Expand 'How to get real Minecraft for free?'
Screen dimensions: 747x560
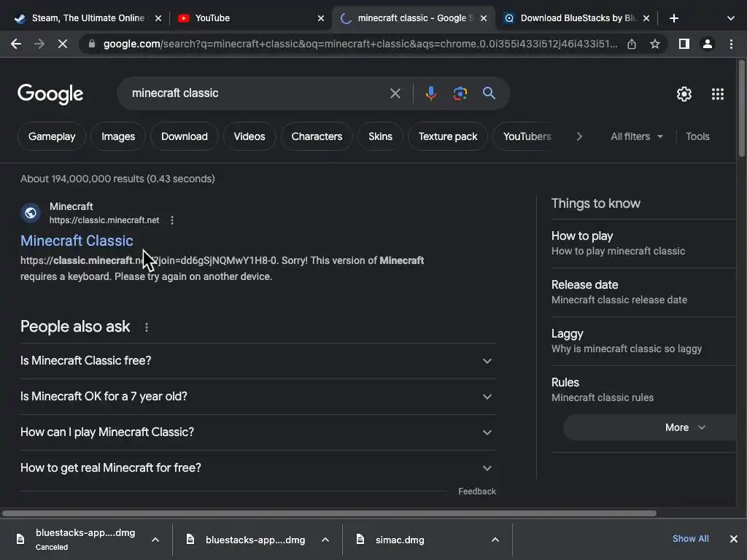(x=258, y=468)
